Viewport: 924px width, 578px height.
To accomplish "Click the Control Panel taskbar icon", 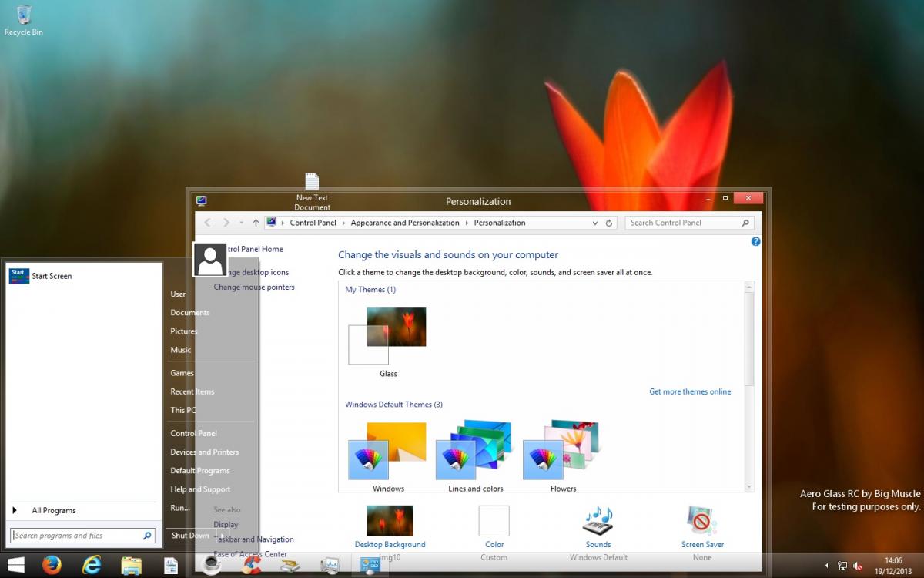I will point(370,565).
